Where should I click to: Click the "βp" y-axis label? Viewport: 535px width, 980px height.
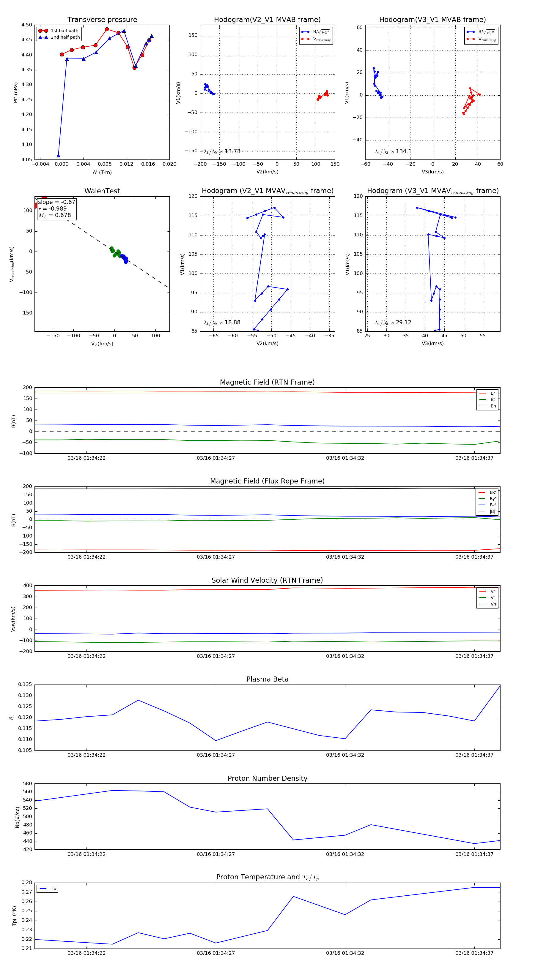11,717
